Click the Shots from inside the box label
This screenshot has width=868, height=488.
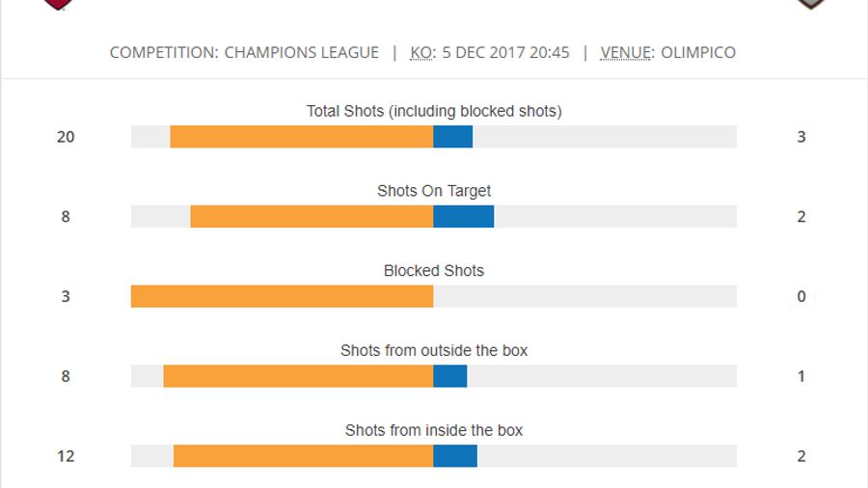434,430
